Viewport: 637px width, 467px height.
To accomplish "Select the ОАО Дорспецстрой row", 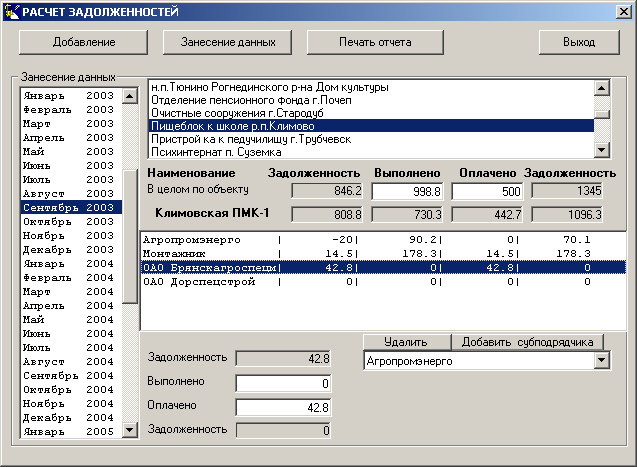I will (383, 282).
